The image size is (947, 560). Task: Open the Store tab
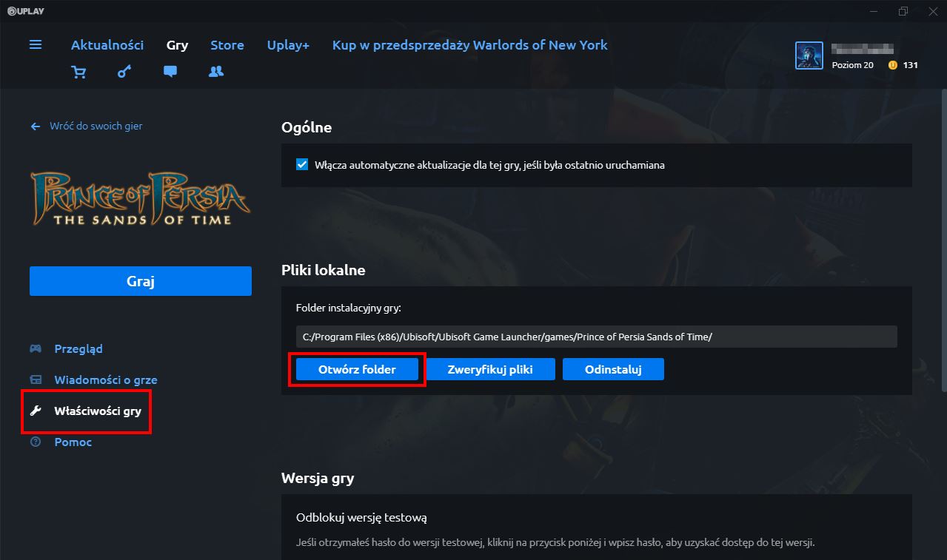pos(227,45)
